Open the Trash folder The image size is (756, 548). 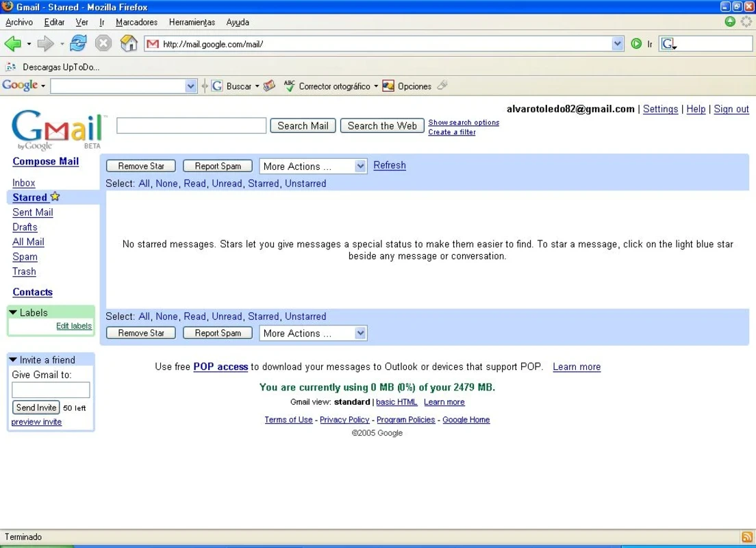click(24, 271)
